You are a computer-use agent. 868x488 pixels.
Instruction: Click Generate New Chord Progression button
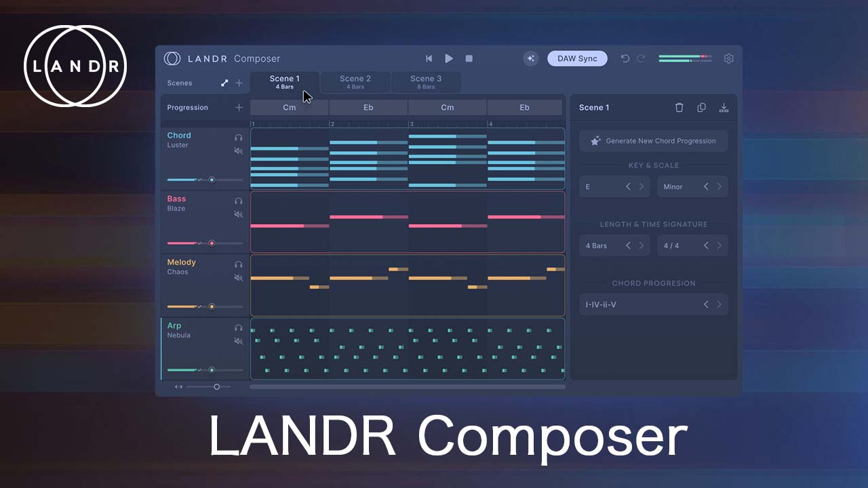653,141
